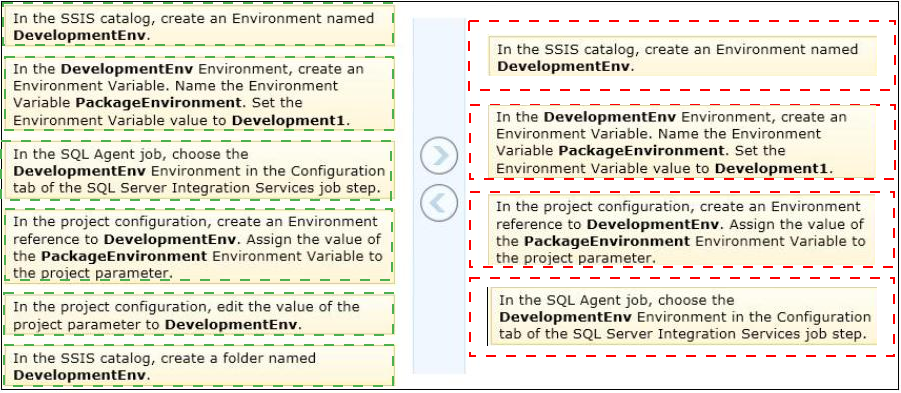Select 'edit the value of the project parameter' item
901x393 pixels.
(x=198, y=314)
